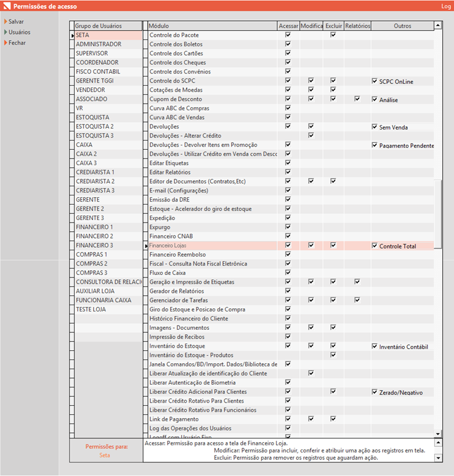Toggle Modificar for Link de Pagamento

pyautogui.click(x=311, y=419)
